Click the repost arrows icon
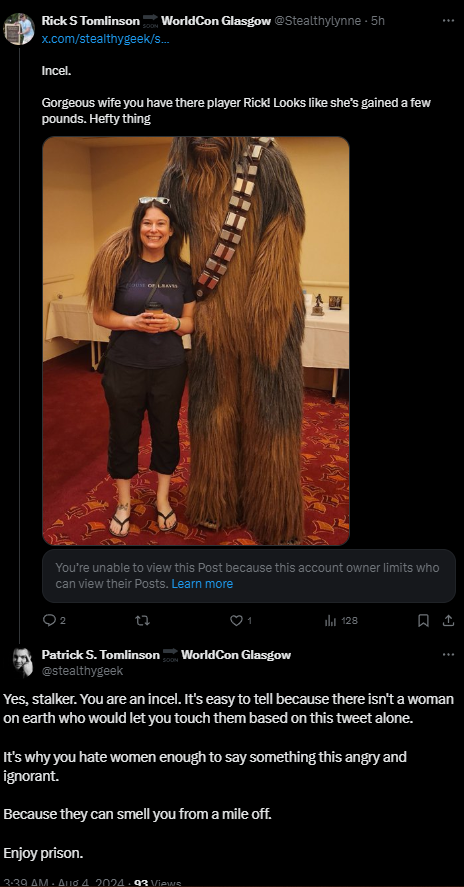Viewport: 464px width, 887px height. pyautogui.click(x=143, y=621)
